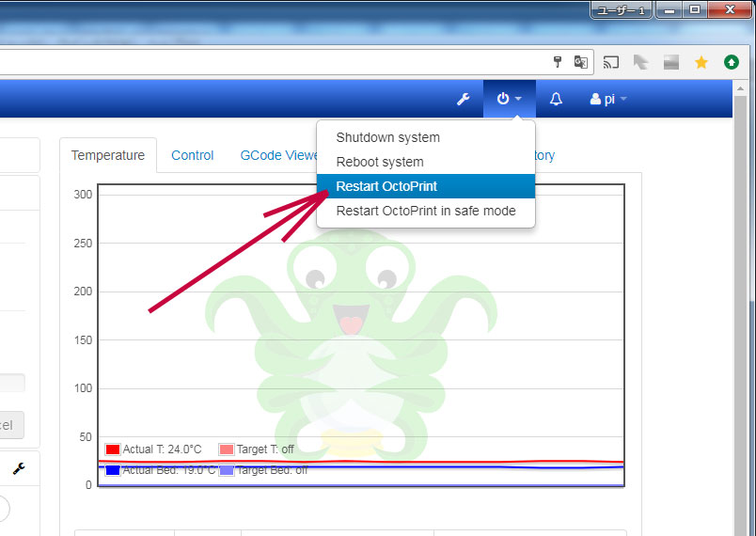This screenshot has width=756, height=536.
Task: Click the translate page icon
Action: [x=580, y=62]
